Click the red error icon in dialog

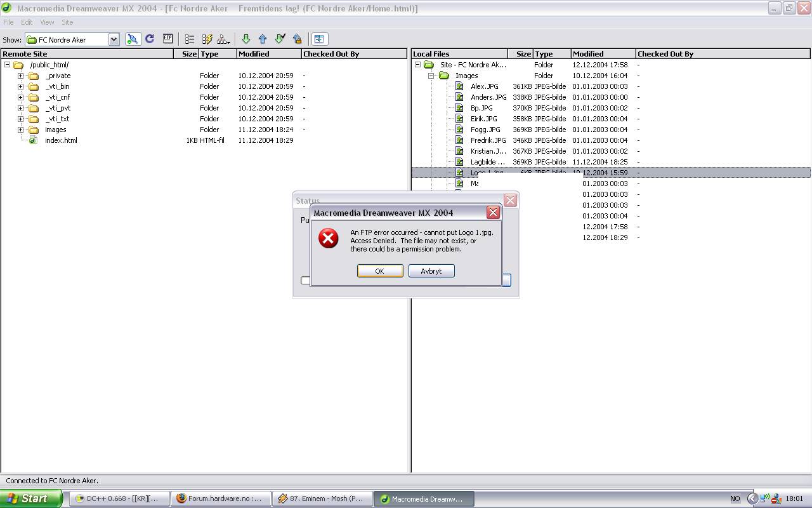pos(329,239)
